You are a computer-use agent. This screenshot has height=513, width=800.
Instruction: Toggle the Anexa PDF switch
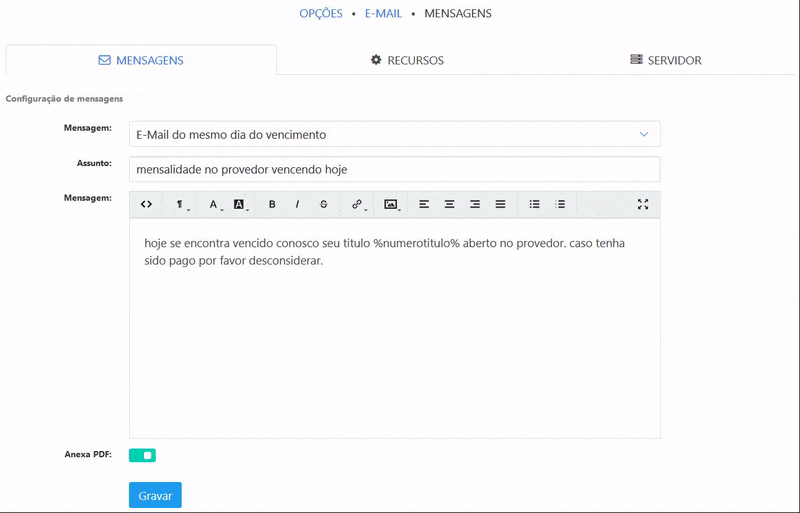click(142, 455)
